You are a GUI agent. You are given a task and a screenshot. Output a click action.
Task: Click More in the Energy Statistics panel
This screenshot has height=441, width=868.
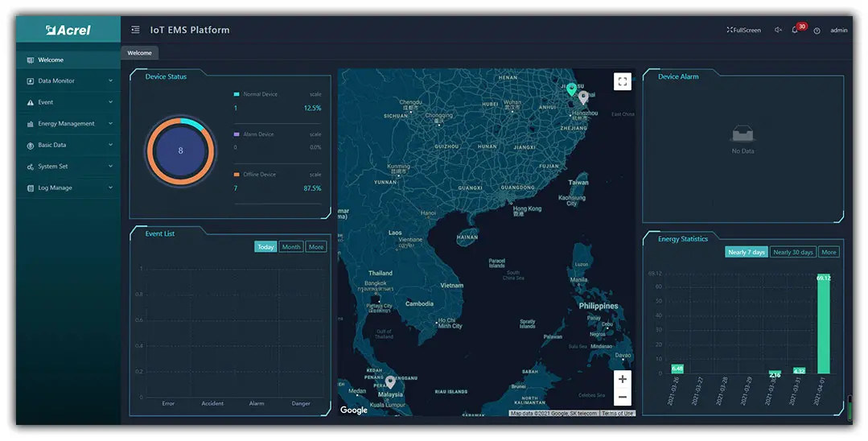point(829,252)
